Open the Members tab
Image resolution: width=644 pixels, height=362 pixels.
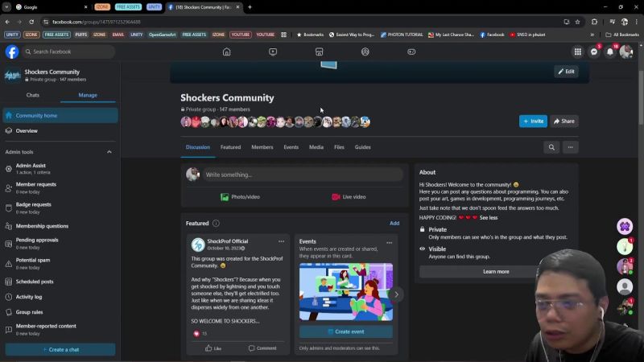tap(262, 147)
